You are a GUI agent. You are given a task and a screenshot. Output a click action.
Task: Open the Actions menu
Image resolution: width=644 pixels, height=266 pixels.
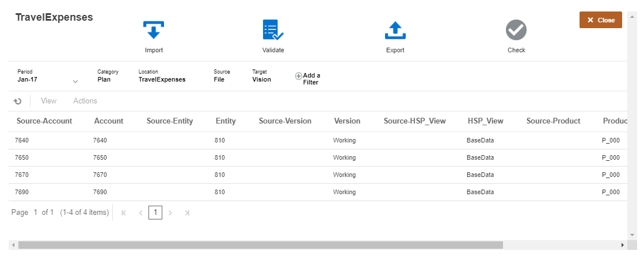[85, 101]
